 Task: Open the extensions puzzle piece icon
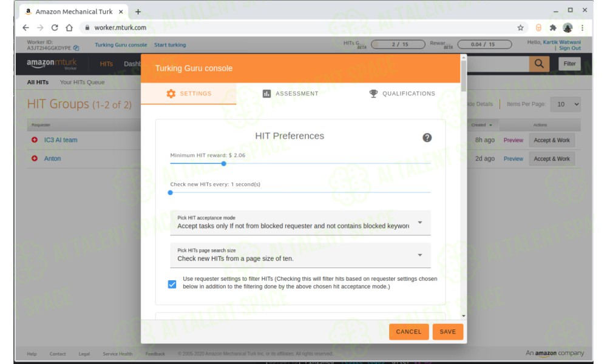(553, 27)
